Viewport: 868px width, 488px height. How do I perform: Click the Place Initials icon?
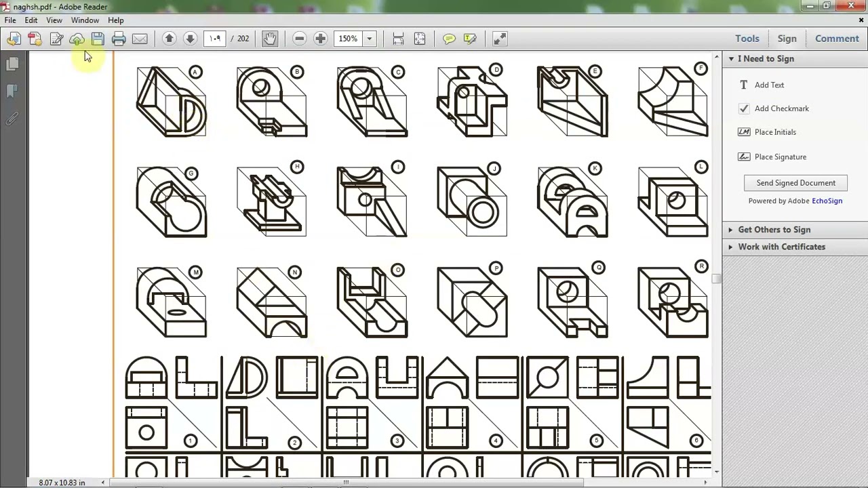[x=744, y=132]
